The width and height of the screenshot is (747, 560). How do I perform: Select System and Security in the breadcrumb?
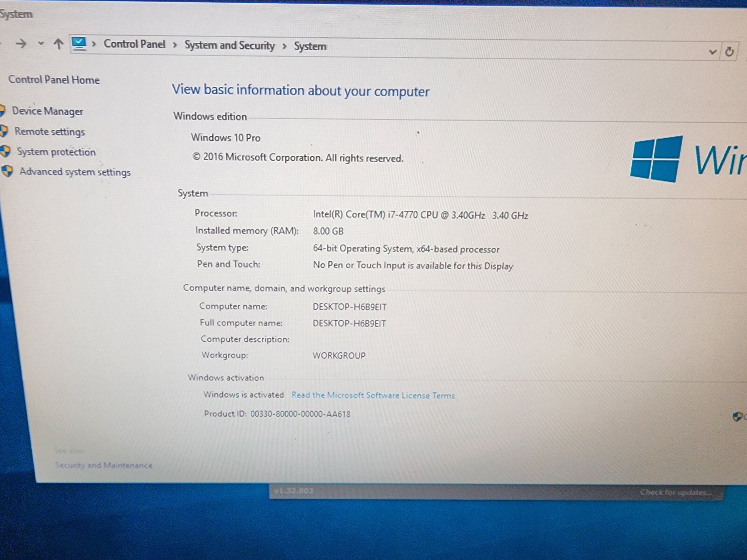230,45
